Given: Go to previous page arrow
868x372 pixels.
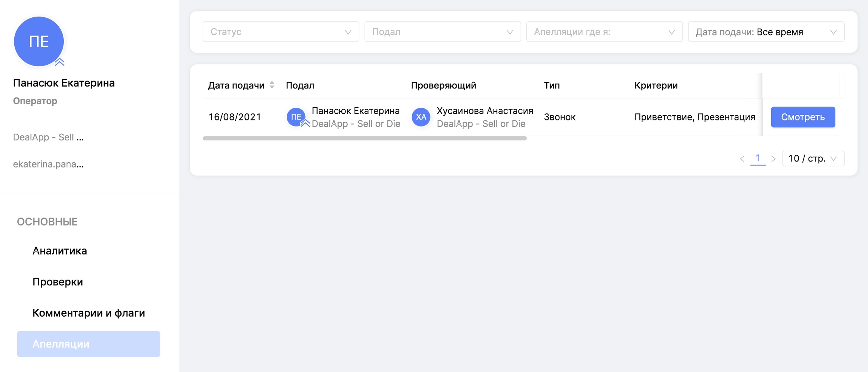Looking at the screenshot, I should tap(742, 159).
